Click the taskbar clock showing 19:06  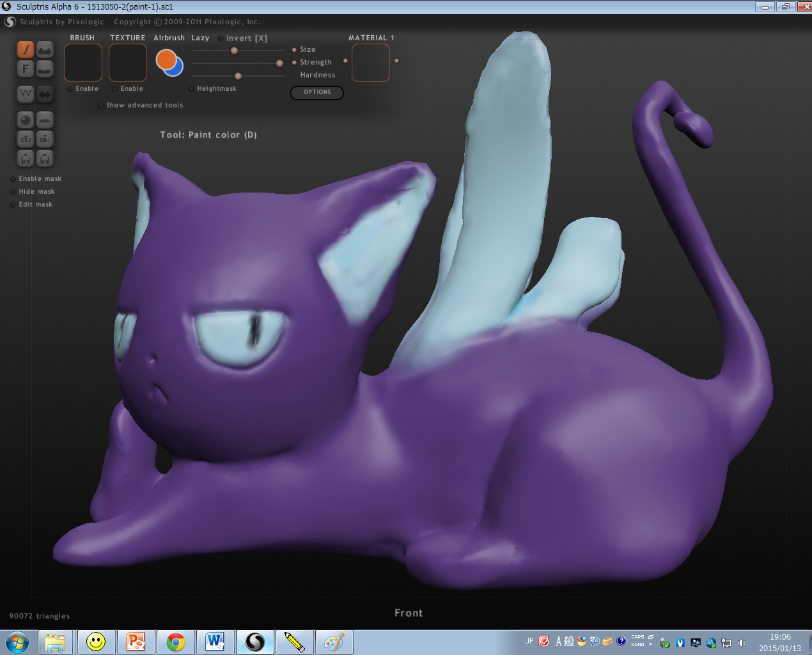780,642
